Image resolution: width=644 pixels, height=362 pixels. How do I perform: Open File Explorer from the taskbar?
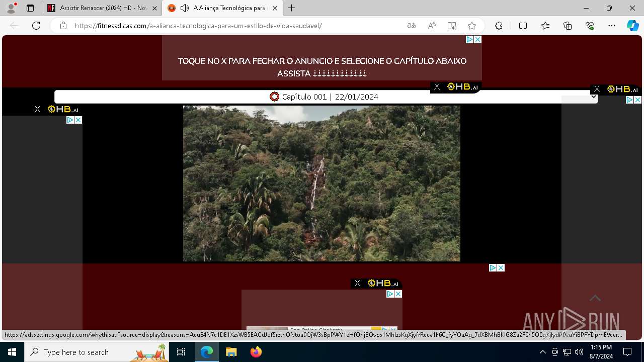click(x=231, y=352)
